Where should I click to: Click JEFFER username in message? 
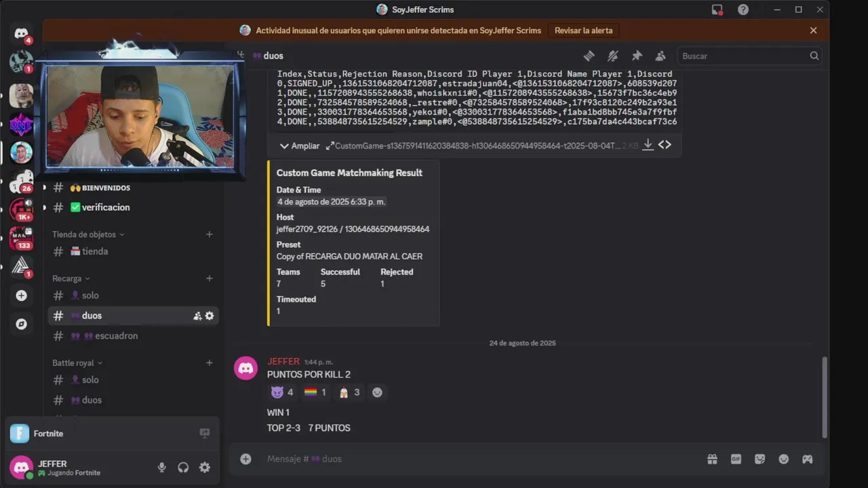[x=283, y=362]
